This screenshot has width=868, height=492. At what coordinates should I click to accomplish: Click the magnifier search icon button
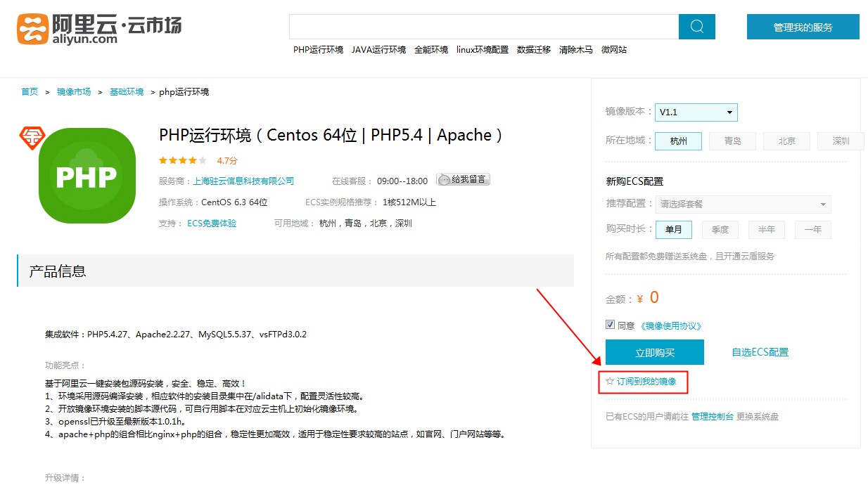(x=696, y=27)
